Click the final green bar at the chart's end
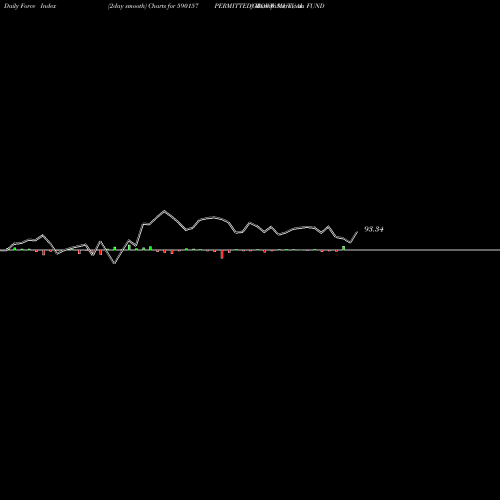The image size is (500, 500). point(344,248)
